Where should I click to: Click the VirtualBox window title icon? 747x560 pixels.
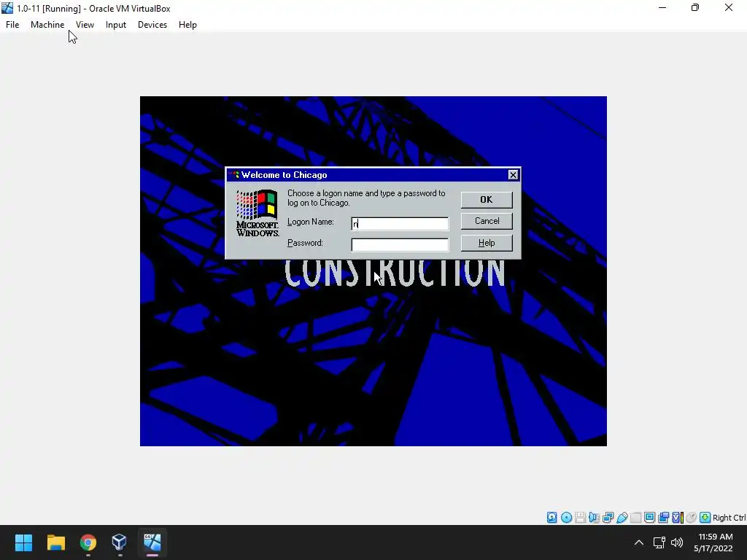(x=7, y=8)
